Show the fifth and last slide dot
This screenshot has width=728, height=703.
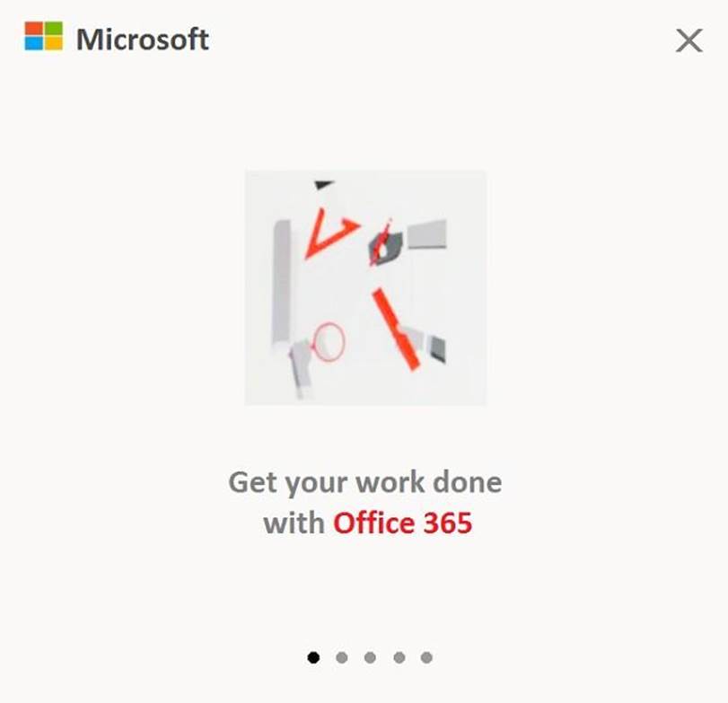[426, 657]
